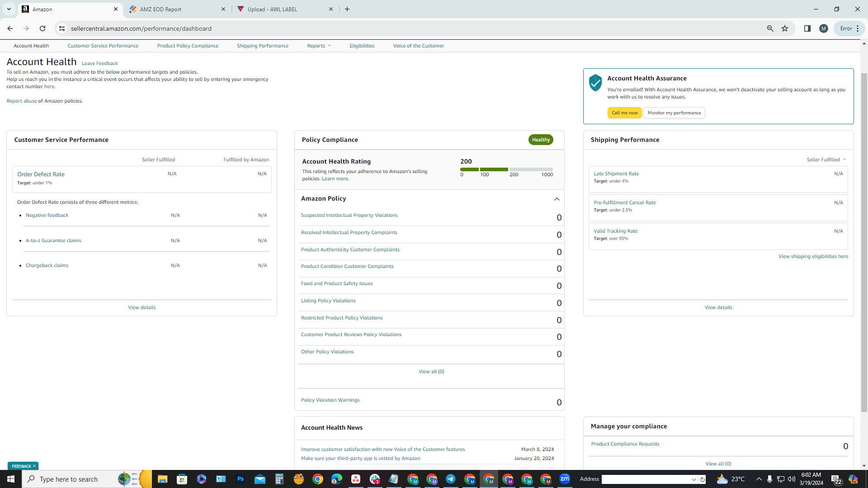View details under Customer Service Performance
Viewport: 868px width, 488px height.
tap(142, 307)
